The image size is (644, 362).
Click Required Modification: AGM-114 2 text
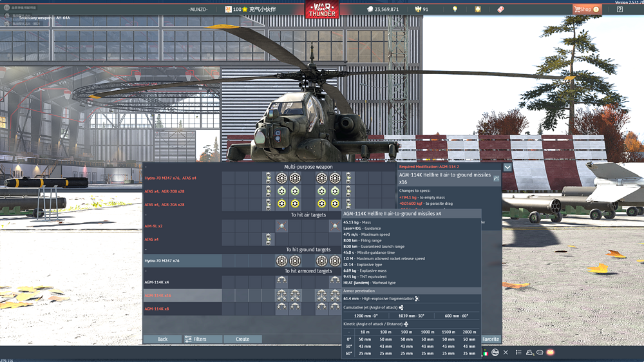[429, 167]
